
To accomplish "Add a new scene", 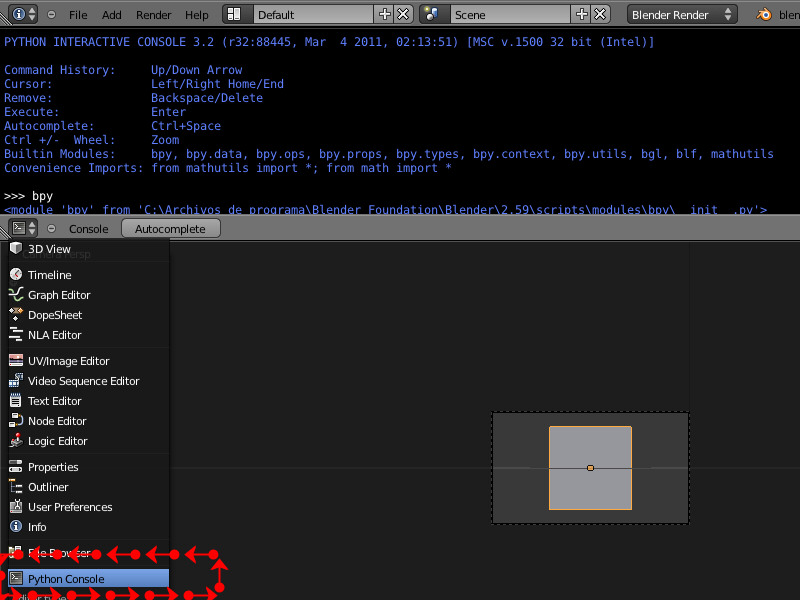I will (581, 14).
